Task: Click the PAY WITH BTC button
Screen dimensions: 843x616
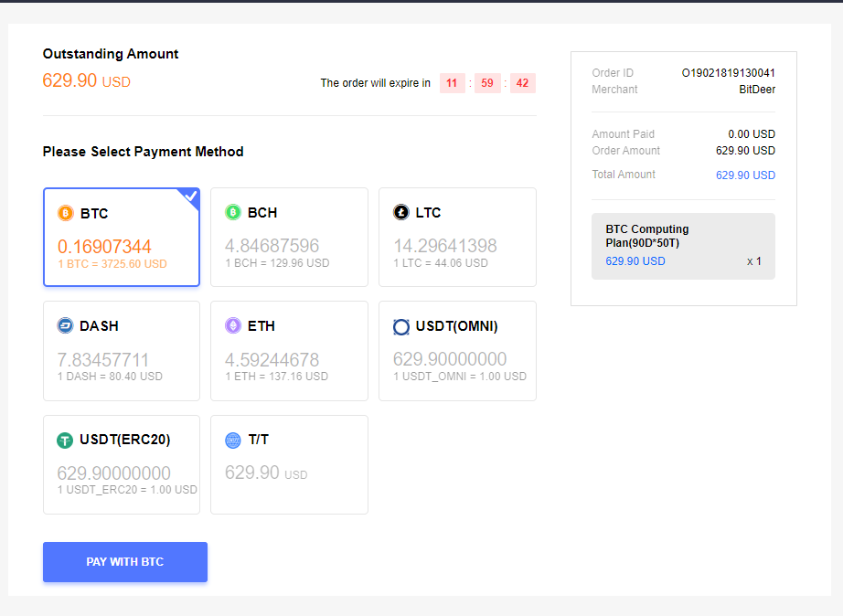Action: point(125,562)
